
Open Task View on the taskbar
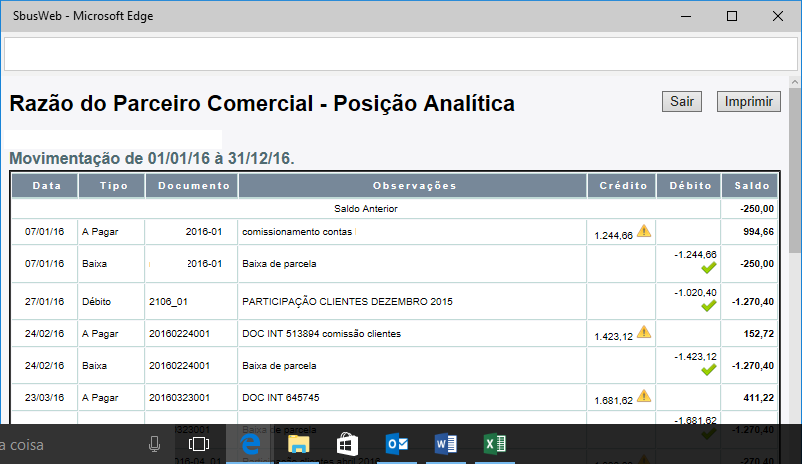coord(199,443)
